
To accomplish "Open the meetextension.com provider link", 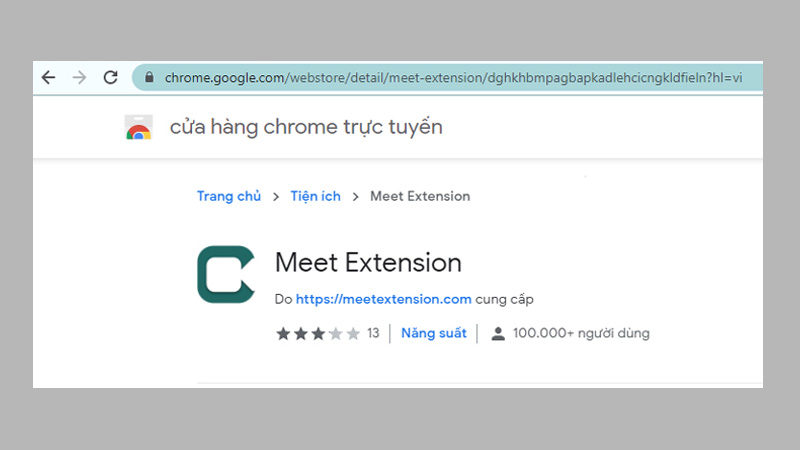I will pos(384,299).
